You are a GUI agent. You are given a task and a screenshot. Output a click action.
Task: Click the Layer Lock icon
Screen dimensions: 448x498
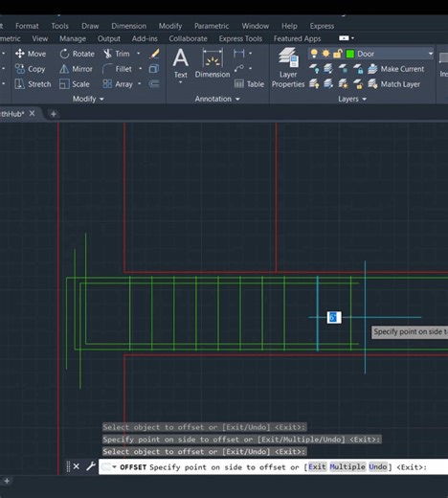(358, 69)
